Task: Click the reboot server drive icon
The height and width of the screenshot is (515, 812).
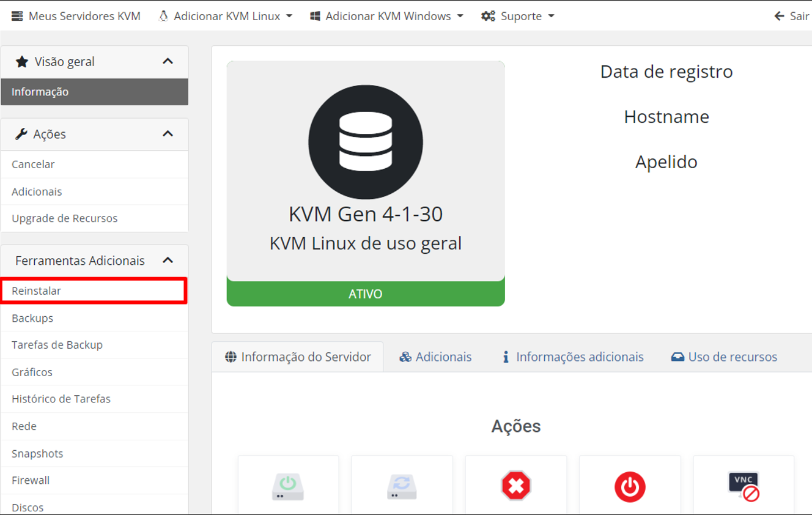Action: (x=402, y=487)
